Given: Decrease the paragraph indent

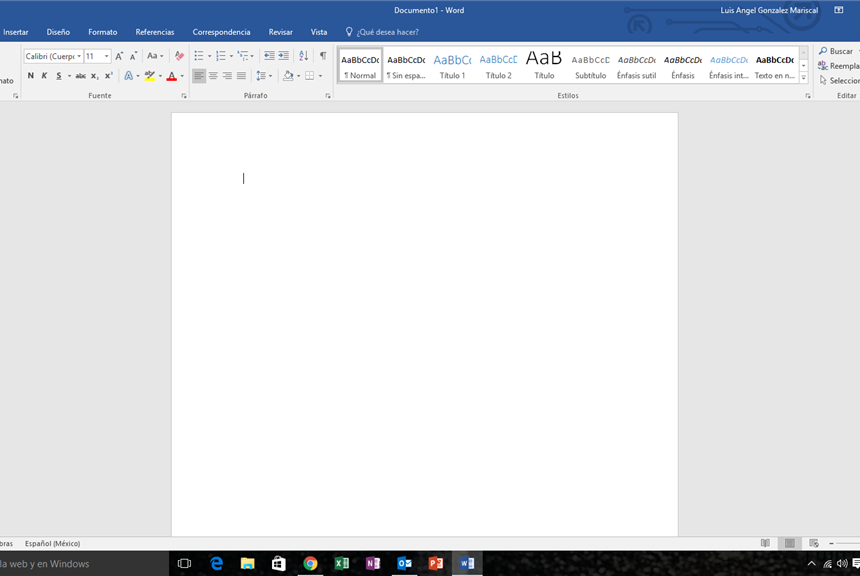Looking at the screenshot, I should pos(269,56).
